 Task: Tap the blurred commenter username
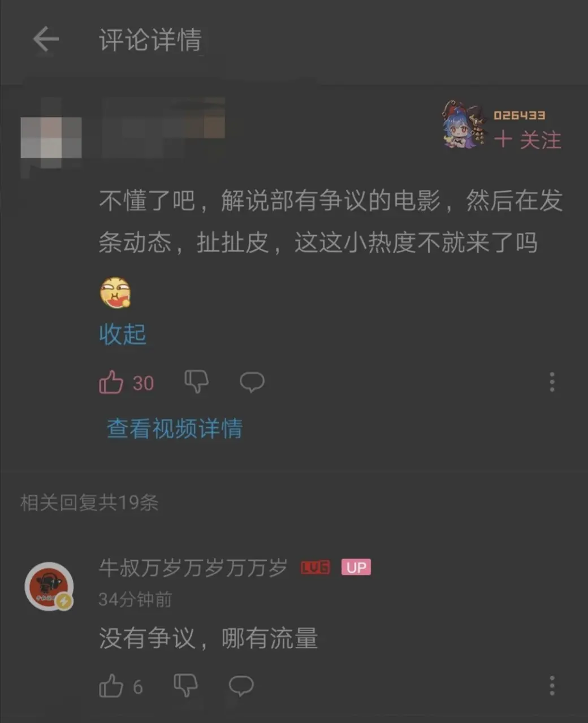[164, 127]
